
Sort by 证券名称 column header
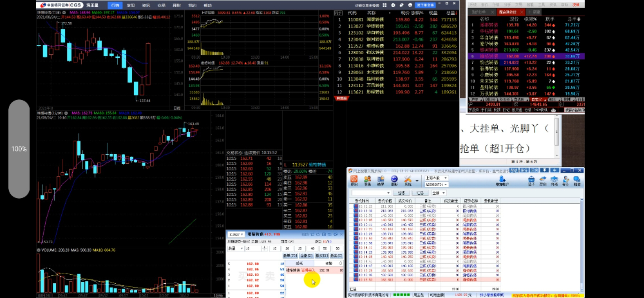470,201
